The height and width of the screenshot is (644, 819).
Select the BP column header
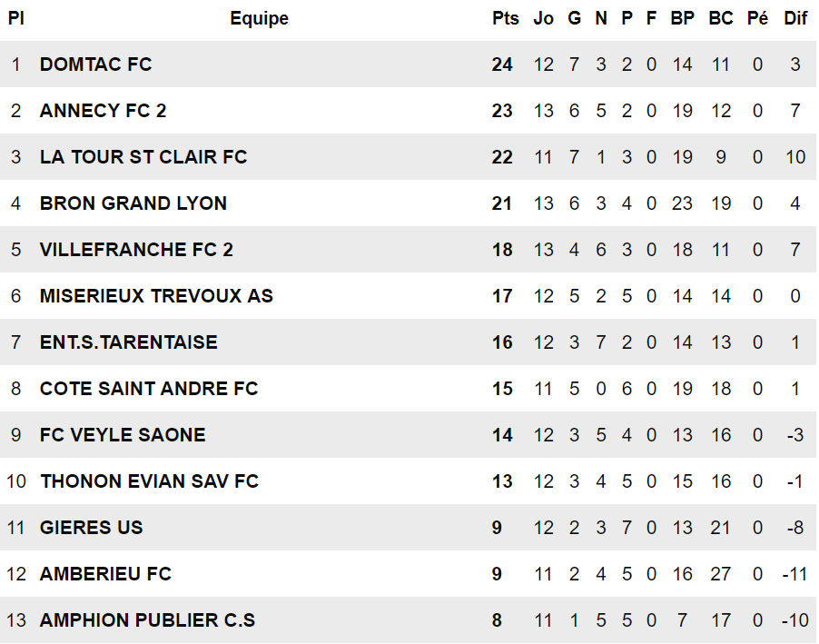(x=682, y=18)
